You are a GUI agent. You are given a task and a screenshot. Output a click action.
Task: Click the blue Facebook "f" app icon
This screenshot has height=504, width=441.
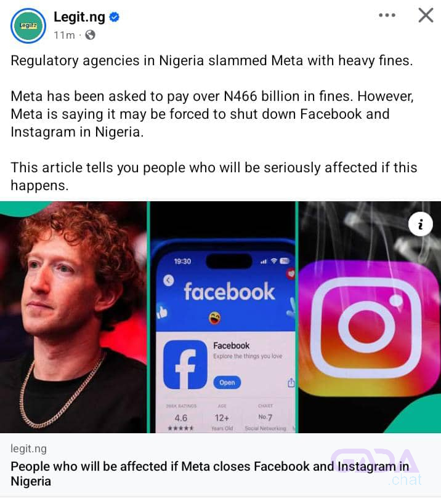185,365
